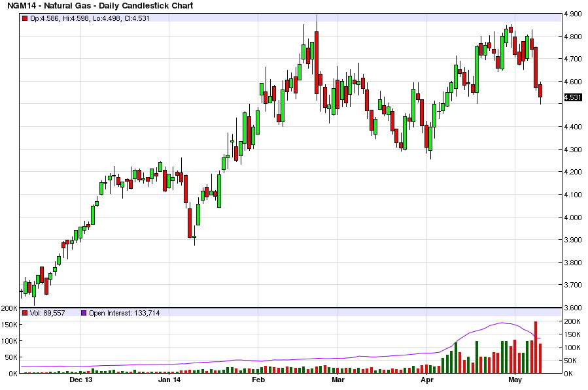Screen dimensions: 588x390
Task: Click the right open interest 150K label
Action: (572, 334)
